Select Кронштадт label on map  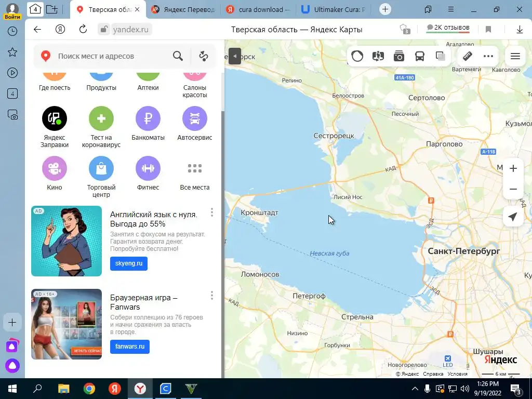click(260, 212)
